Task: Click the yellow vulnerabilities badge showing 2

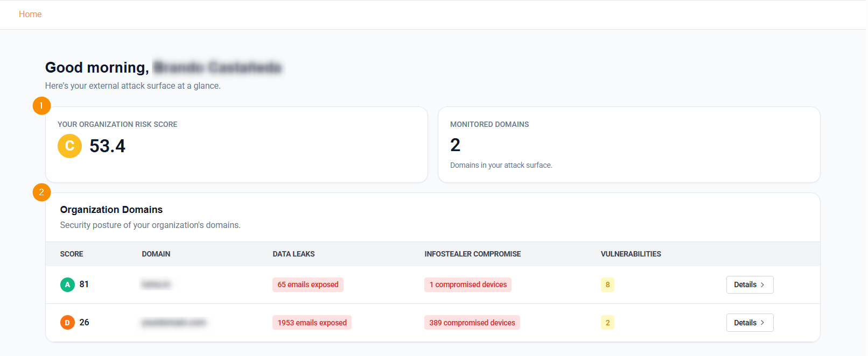Action: coord(607,323)
